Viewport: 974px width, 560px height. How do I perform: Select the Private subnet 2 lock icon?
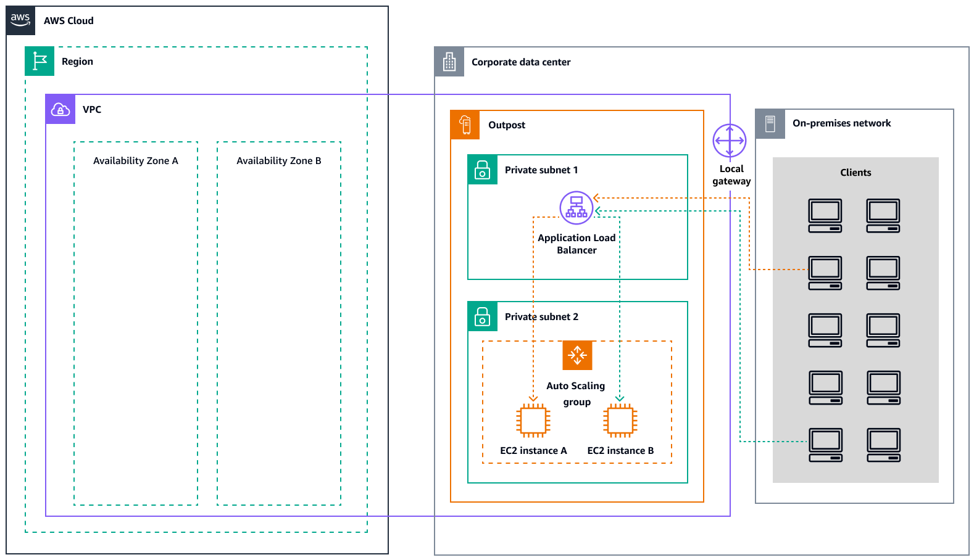(x=482, y=316)
